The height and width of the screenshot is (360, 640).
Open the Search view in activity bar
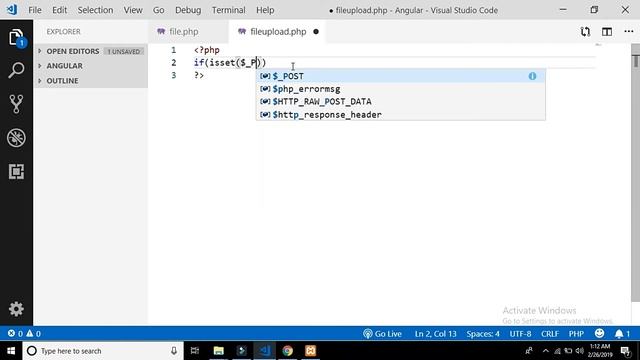click(16, 70)
